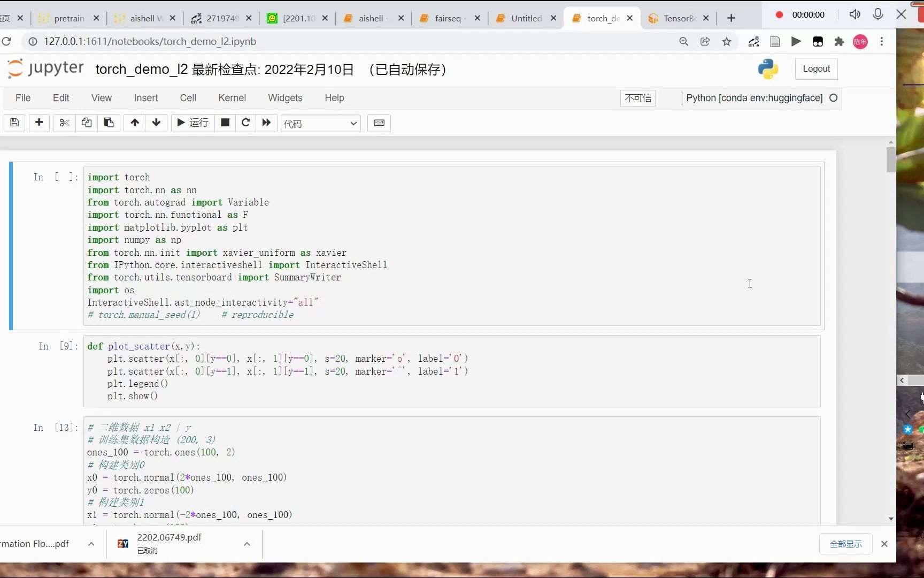Viewport: 924px width, 578px height.
Task: Move selected cell up
Action: point(135,123)
